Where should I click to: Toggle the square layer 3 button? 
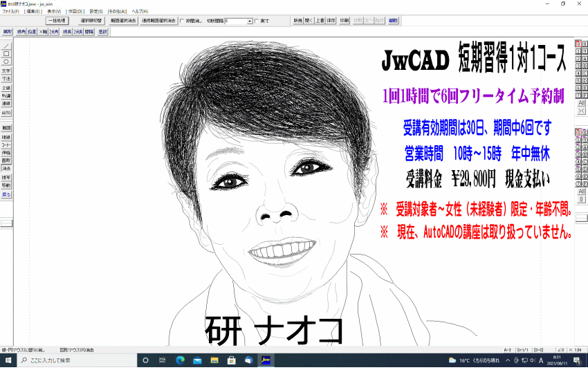pos(578,66)
